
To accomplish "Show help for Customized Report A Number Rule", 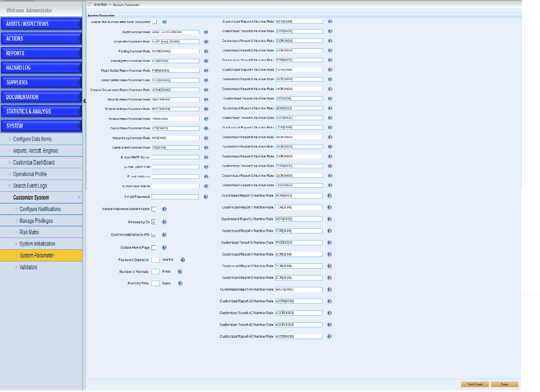I will pyautogui.click(x=330, y=22).
